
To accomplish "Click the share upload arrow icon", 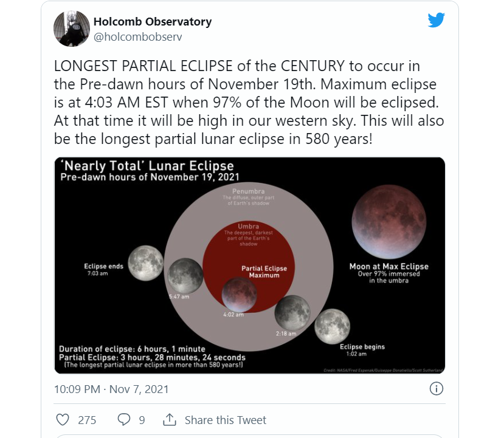I will click(x=170, y=419).
